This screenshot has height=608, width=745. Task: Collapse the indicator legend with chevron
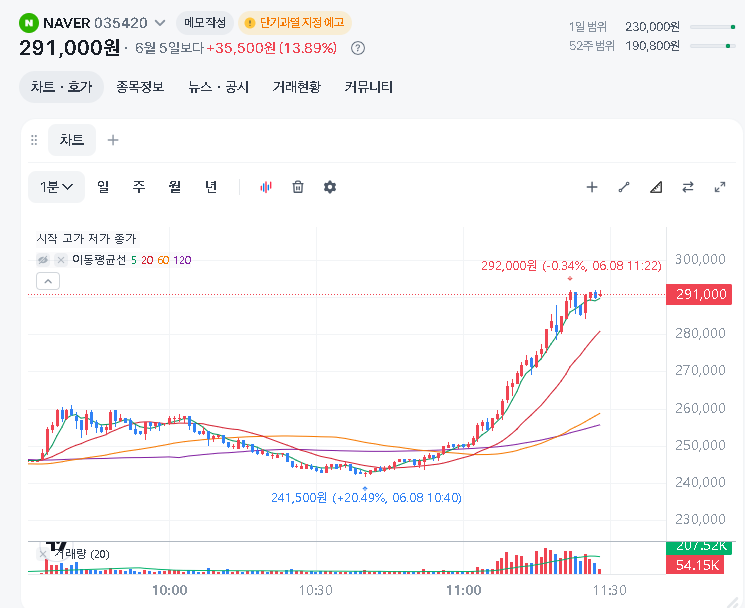tap(48, 281)
